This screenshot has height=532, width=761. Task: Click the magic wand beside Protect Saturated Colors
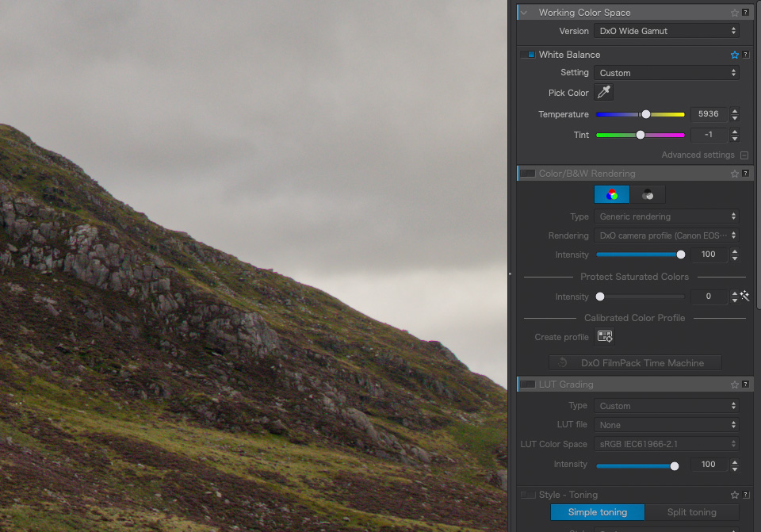tap(745, 297)
